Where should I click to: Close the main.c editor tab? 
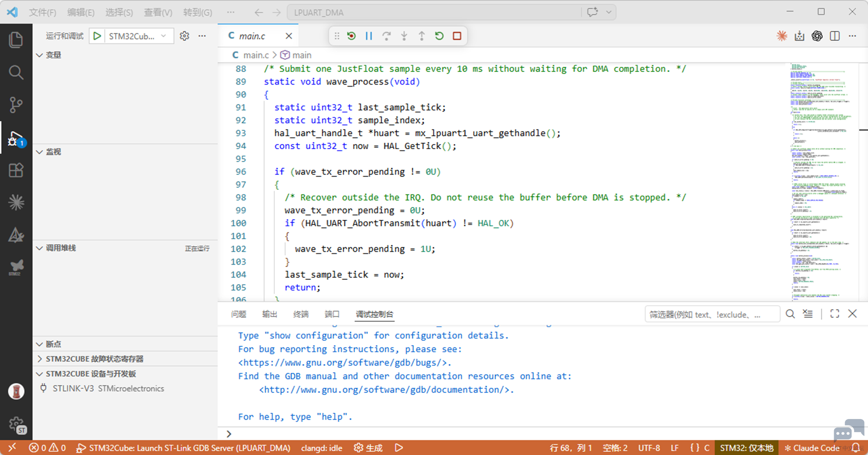(289, 36)
